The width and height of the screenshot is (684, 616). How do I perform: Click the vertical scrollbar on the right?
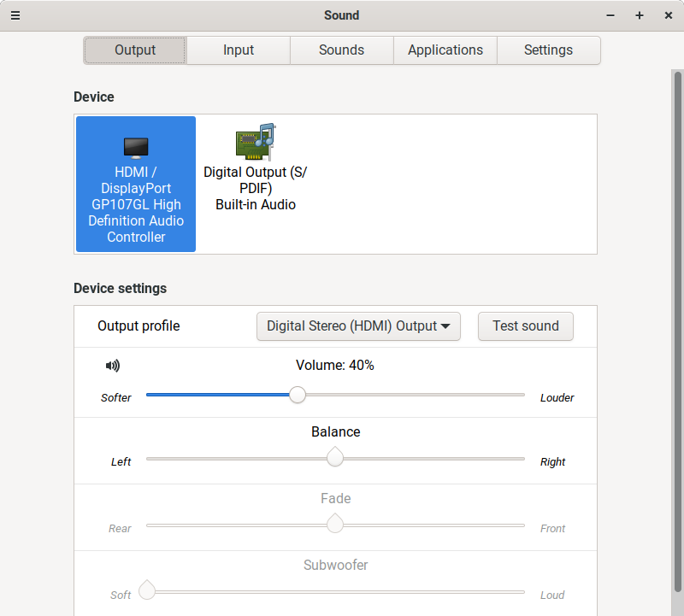click(x=677, y=331)
